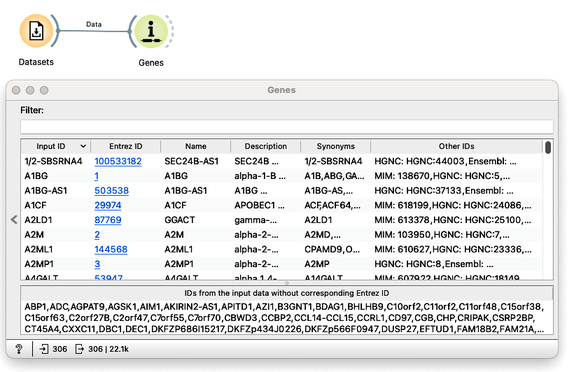Viewport: 574px width, 372px height.
Task: Open the help question mark icon
Action: pyautogui.click(x=19, y=349)
